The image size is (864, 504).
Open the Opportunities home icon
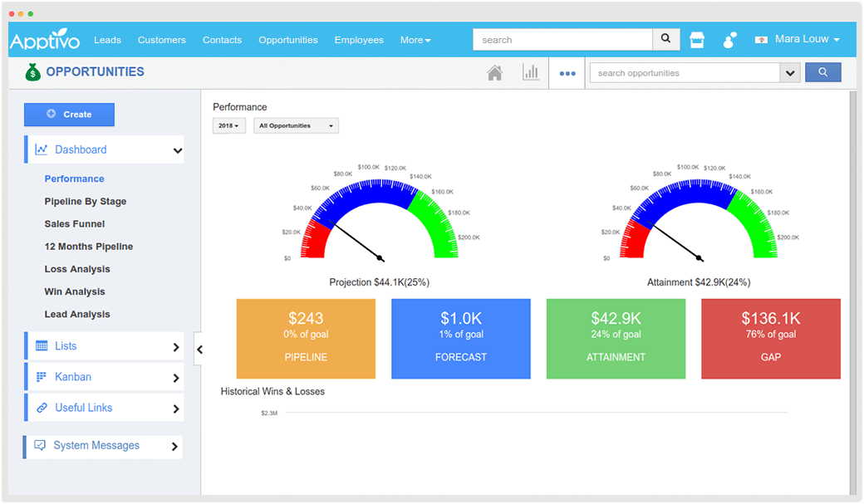[494, 73]
